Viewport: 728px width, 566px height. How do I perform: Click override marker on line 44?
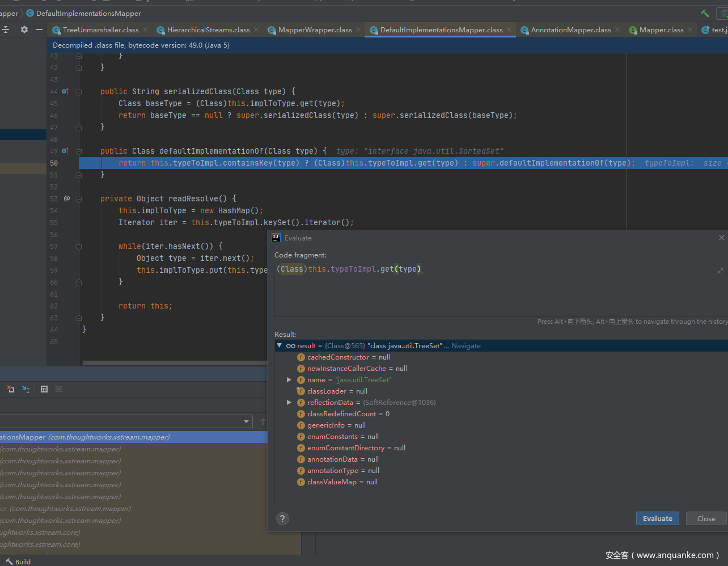coord(65,91)
